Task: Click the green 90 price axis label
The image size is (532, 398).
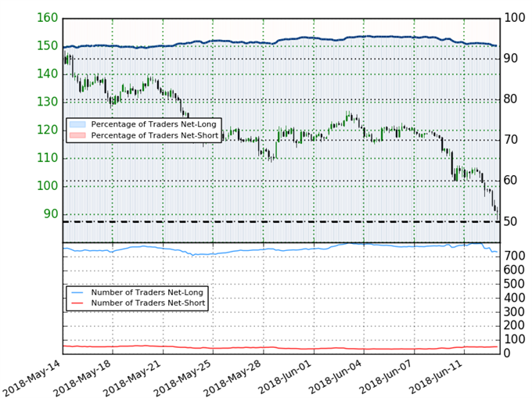Action: point(51,214)
